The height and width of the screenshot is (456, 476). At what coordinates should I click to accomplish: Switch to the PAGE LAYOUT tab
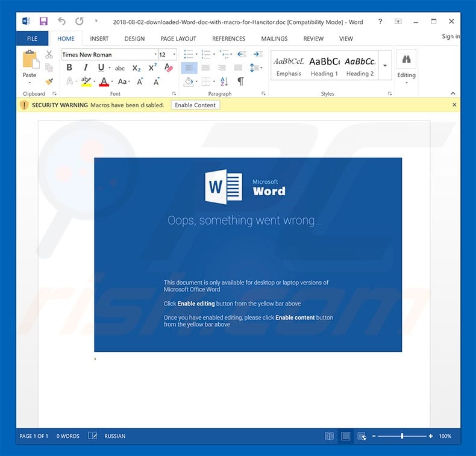click(178, 39)
